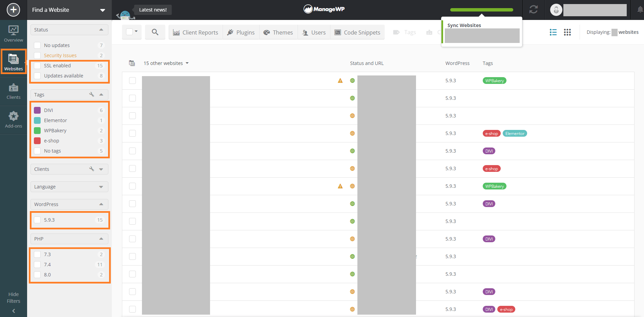The image size is (644, 317).
Task: Collapse filters with Hide Filters arrow
Action: click(14, 311)
